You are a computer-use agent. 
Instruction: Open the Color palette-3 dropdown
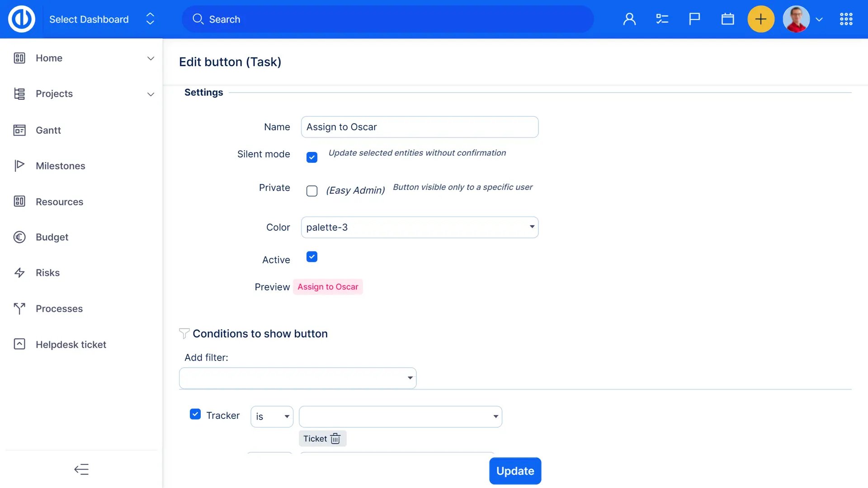click(420, 227)
